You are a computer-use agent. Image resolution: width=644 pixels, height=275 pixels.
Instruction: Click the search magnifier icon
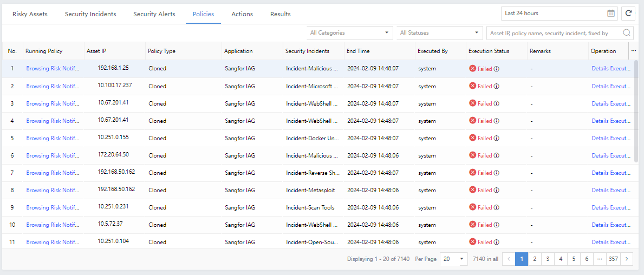[627, 33]
